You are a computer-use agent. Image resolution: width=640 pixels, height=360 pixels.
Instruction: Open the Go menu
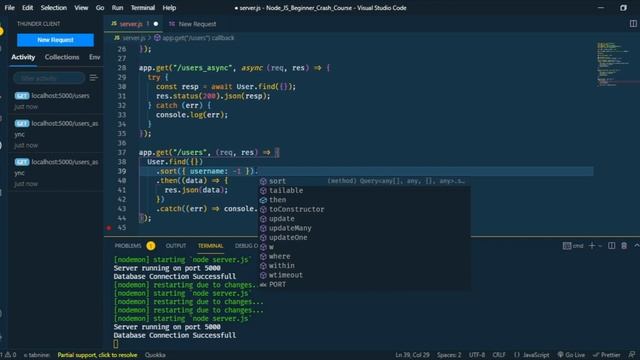(x=100, y=8)
